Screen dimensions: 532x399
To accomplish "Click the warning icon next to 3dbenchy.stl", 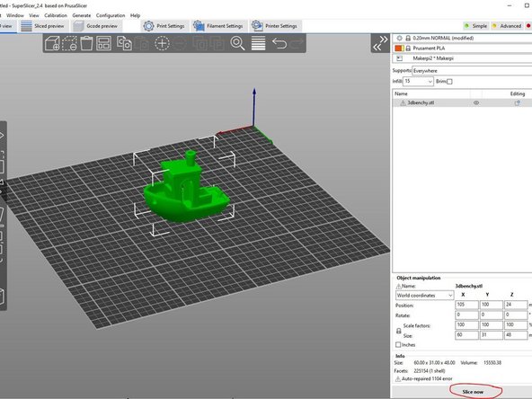I will pyautogui.click(x=403, y=102).
